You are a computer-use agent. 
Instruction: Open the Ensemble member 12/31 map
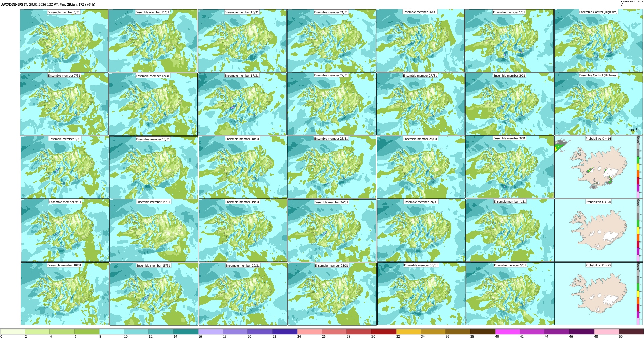pyautogui.click(x=153, y=104)
